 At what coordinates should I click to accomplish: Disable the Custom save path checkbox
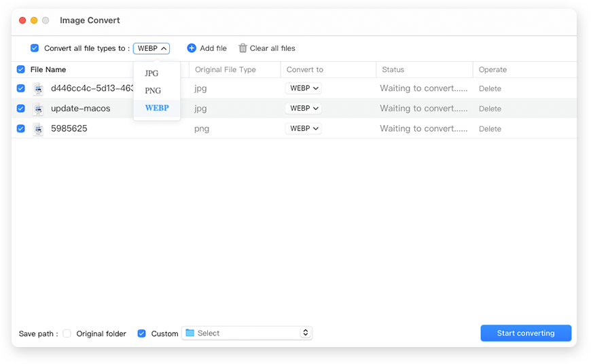(142, 333)
